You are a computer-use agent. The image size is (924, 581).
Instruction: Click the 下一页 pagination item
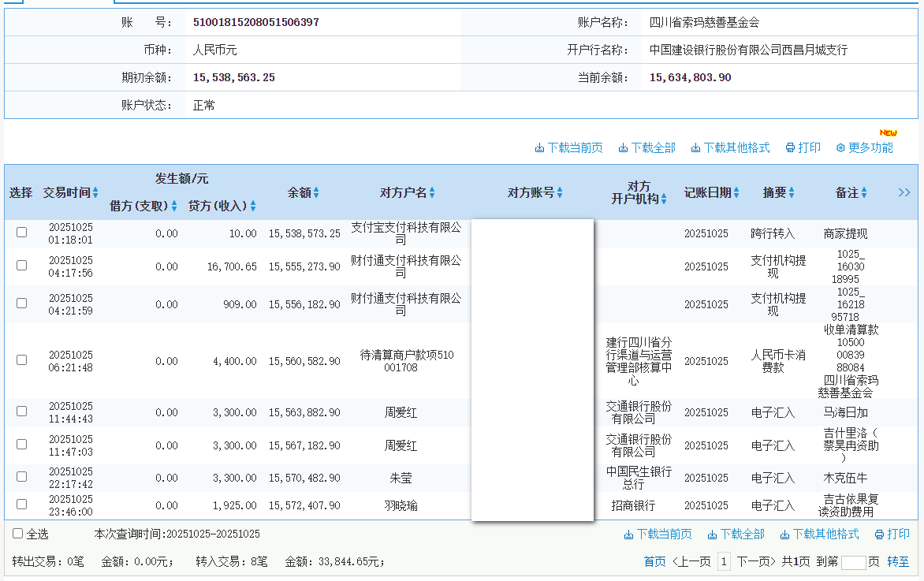[753, 561]
